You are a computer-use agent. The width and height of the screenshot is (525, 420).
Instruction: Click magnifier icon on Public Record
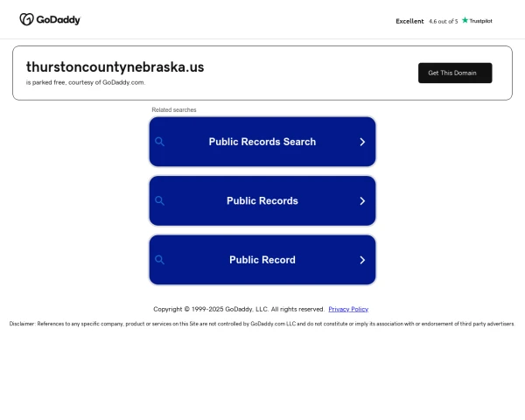pyautogui.click(x=160, y=260)
